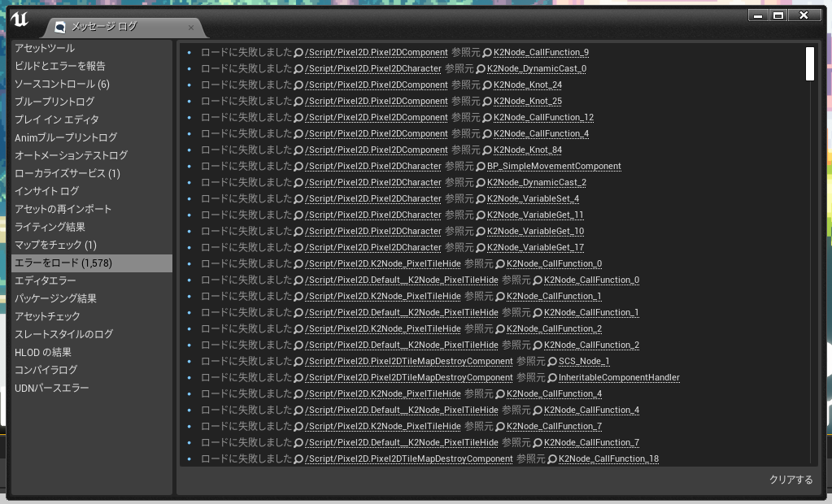Select アセットの再インポート category

click(92, 209)
